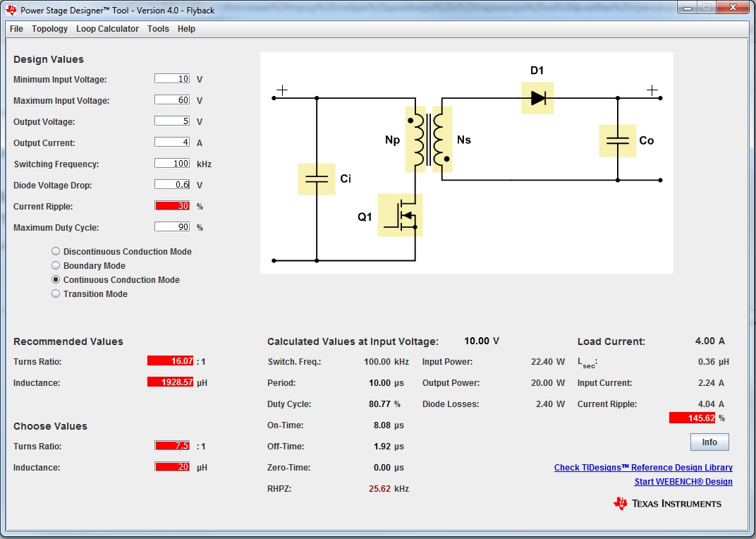756x539 pixels.
Task: Open the Topology menu
Action: pos(49,28)
